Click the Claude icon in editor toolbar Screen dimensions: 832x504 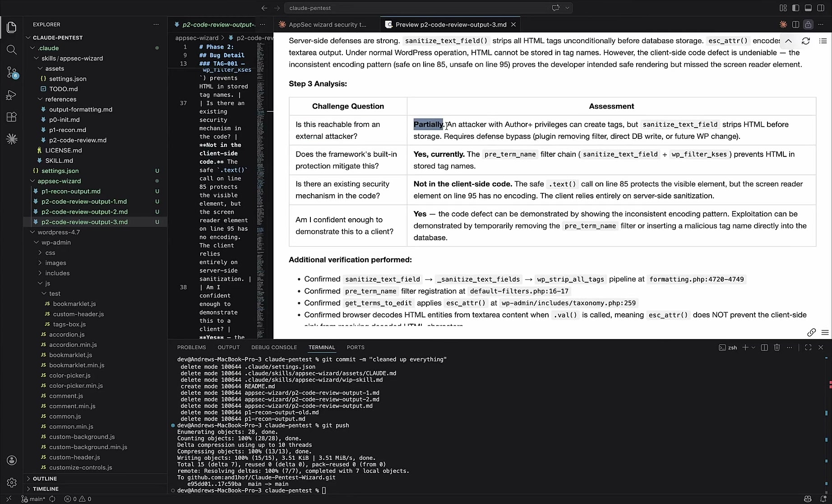tap(783, 24)
